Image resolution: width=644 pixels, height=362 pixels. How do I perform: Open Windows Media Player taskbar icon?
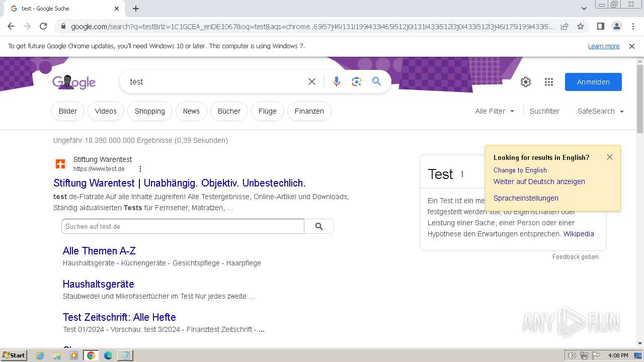tap(74, 355)
